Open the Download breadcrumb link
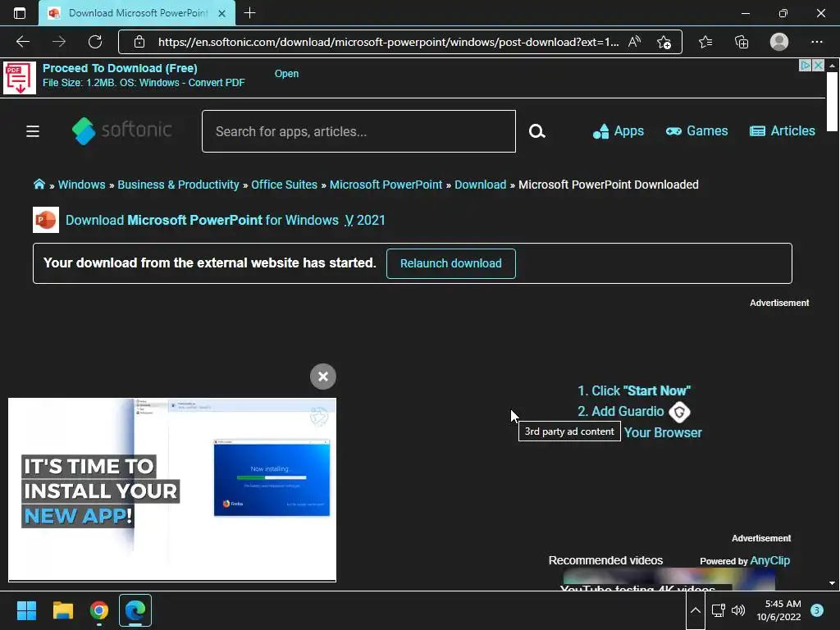Viewport: 840px width, 630px height. [x=480, y=185]
